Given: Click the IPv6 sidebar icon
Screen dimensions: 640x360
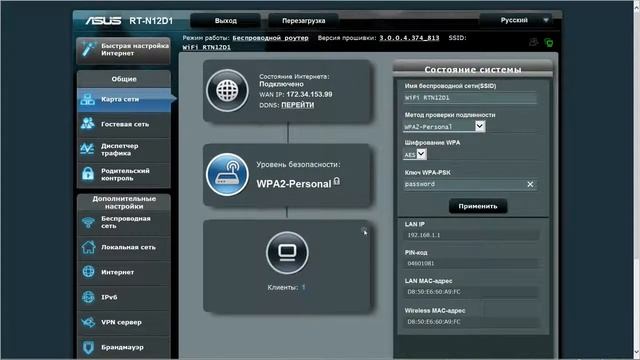Looking at the screenshot, I should (x=88, y=297).
